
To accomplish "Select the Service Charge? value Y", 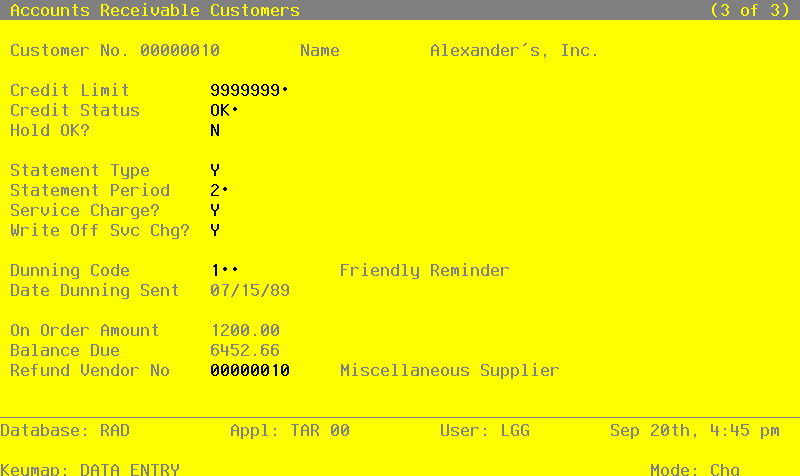I will tap(215, 210).
